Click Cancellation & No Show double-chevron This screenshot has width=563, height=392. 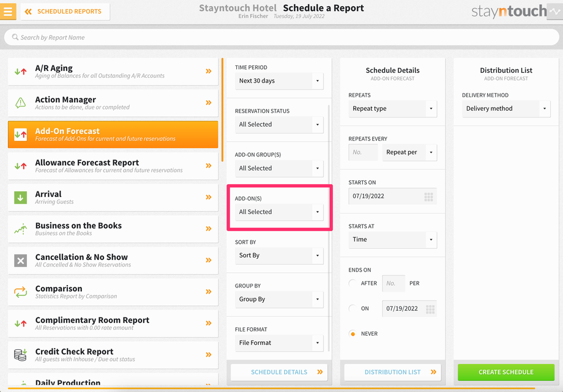[209, 261]
